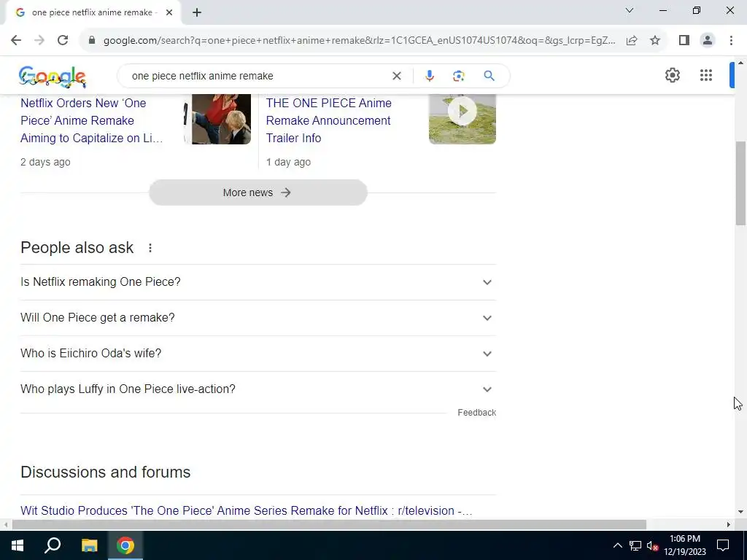Go back to the previous page

tap(16, 41)
